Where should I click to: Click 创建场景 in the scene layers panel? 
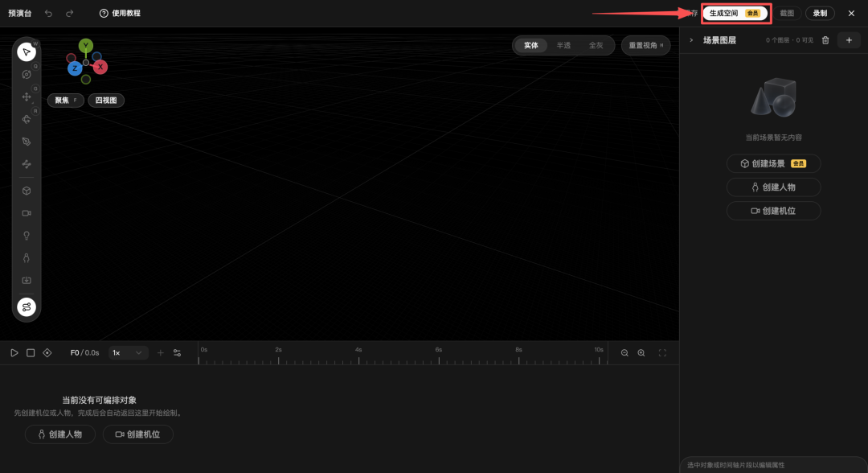[773, 163]
